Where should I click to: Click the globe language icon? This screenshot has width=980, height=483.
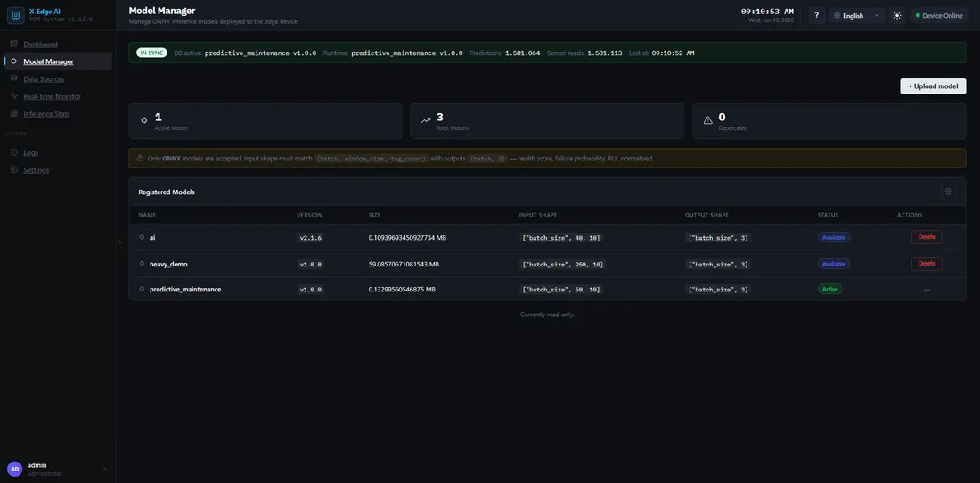coord(837,16)
